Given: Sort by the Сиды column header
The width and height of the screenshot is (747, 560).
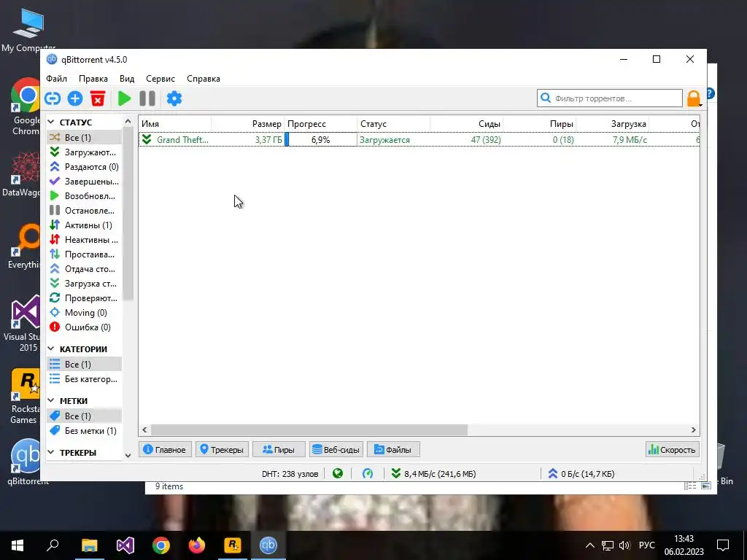Looking at the screenshot, I should pos(466,124).
